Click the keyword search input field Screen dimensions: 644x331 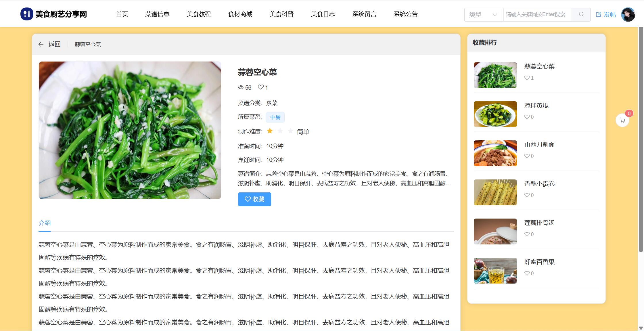pos(537,14)
